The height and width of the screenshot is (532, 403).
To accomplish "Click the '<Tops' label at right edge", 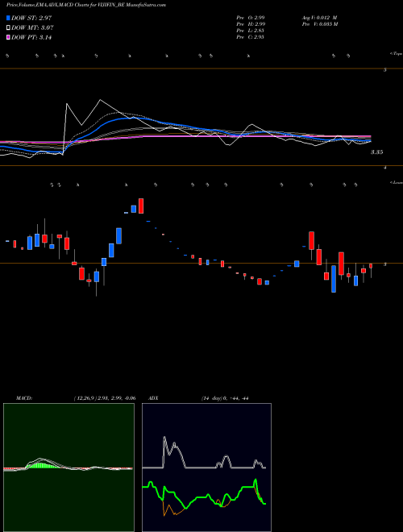I will (x=396, y=54).
